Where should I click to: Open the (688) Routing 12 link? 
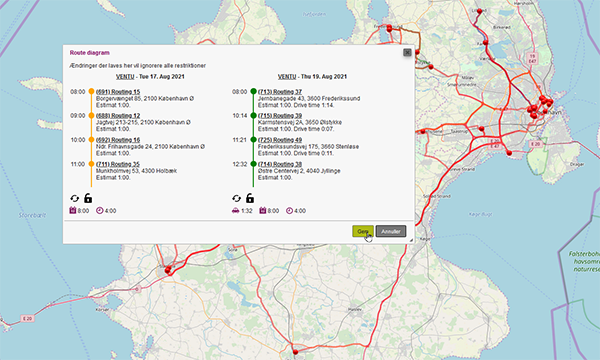click(118, 116)
